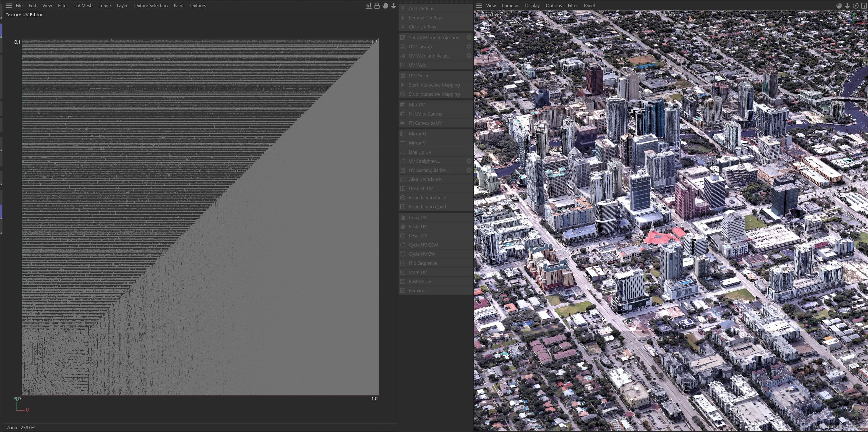Open the Panel menu in viewport
This screenshot has height=432, width=868.
click(x=589, y=5)
